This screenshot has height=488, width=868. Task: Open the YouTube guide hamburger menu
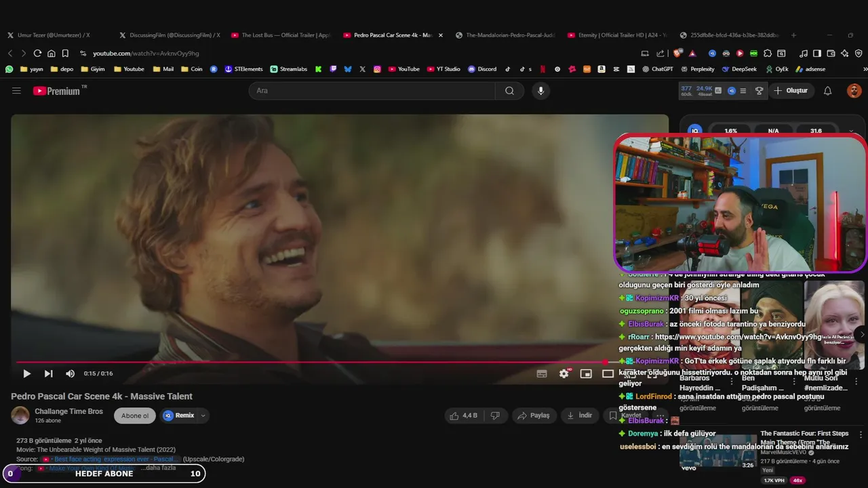click(16, 91)
